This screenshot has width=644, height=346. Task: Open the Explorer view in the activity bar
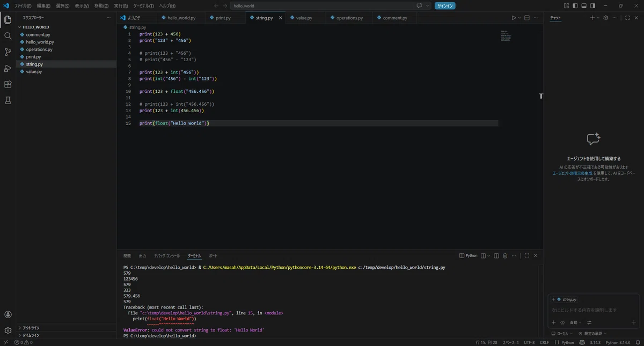(x=8, y=20)
